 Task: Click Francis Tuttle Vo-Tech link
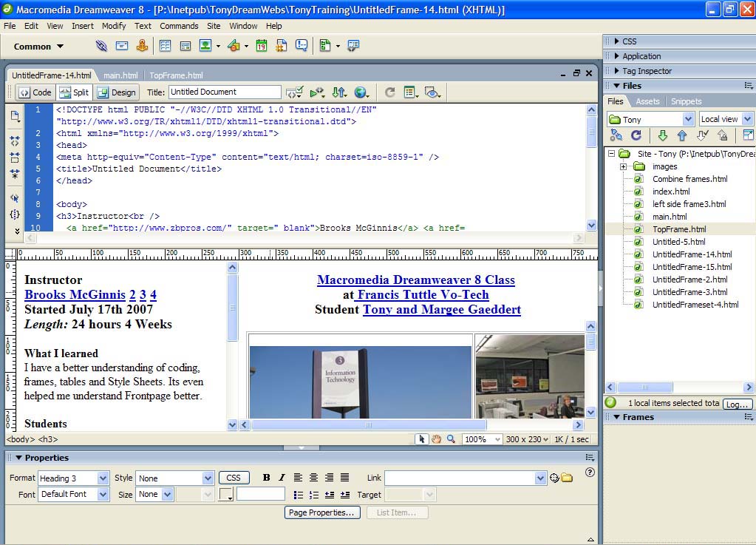[x=422, y=295]
